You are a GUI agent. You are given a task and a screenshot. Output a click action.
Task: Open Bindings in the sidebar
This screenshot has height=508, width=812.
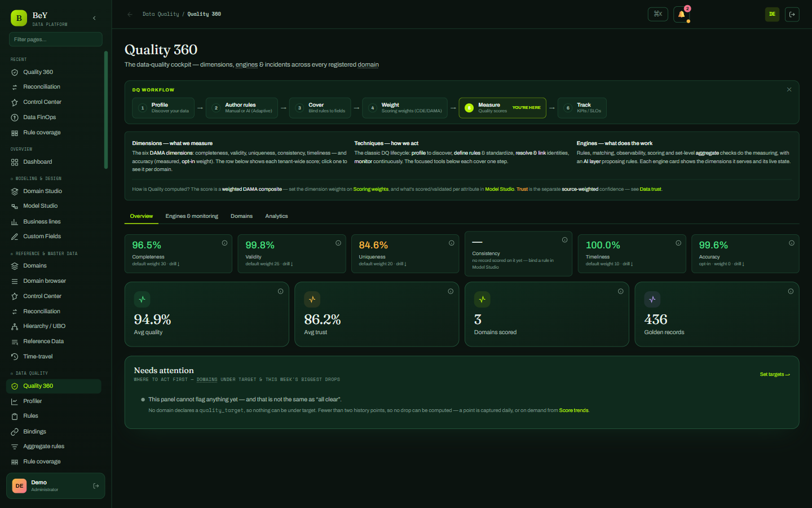(x=54, y=432)
